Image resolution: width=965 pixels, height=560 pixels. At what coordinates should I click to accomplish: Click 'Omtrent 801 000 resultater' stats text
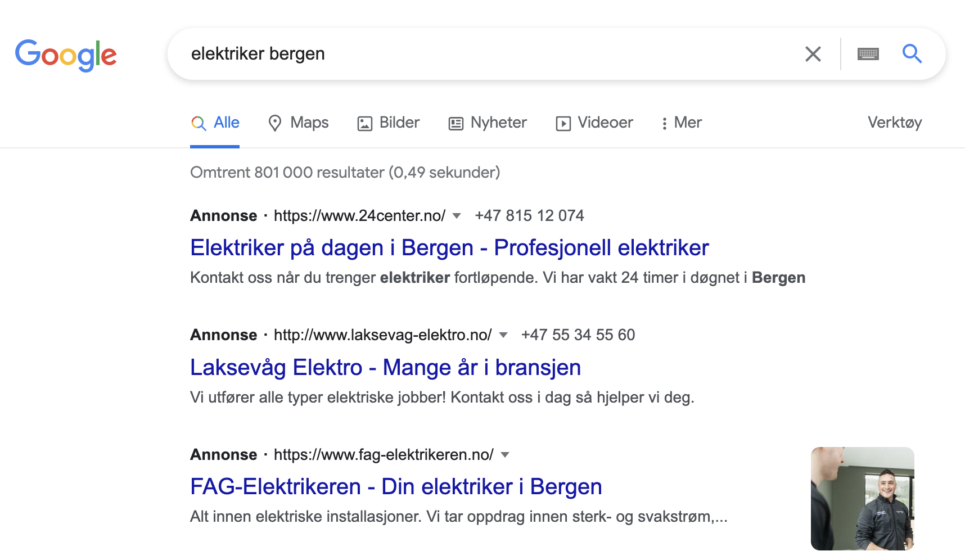345,173
